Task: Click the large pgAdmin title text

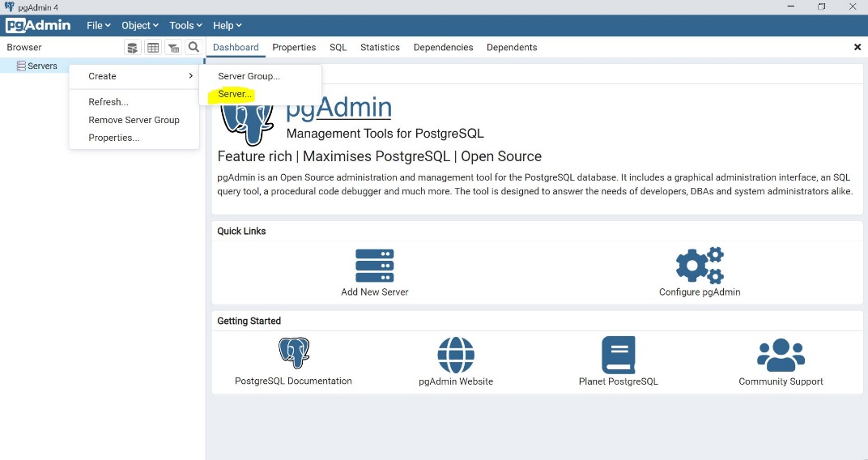Action: 338,108
